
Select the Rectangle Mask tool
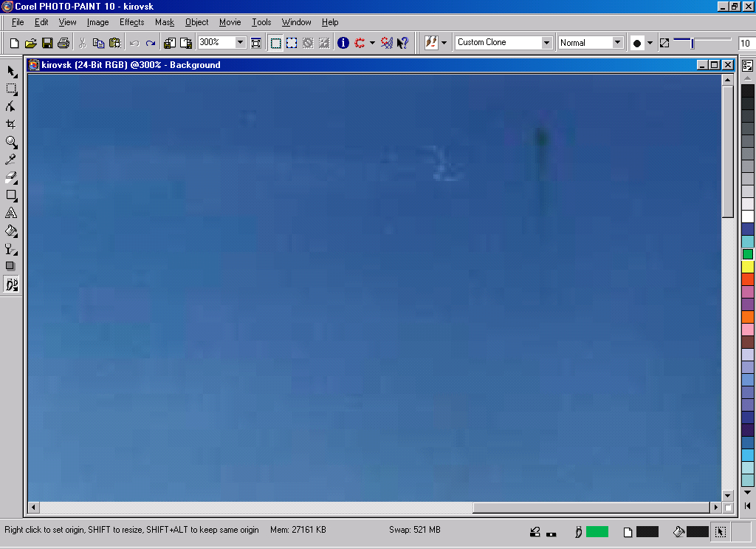pos(12,89)
